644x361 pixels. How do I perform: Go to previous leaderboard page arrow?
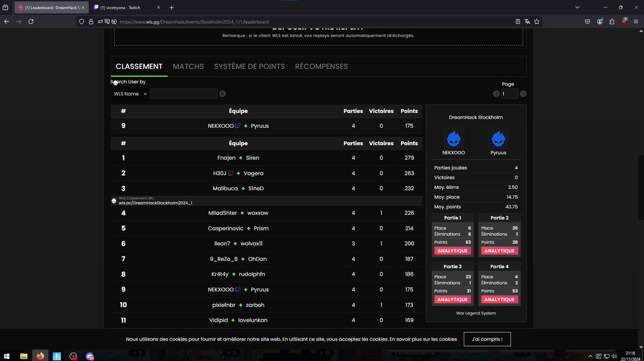tap(496, 94)
